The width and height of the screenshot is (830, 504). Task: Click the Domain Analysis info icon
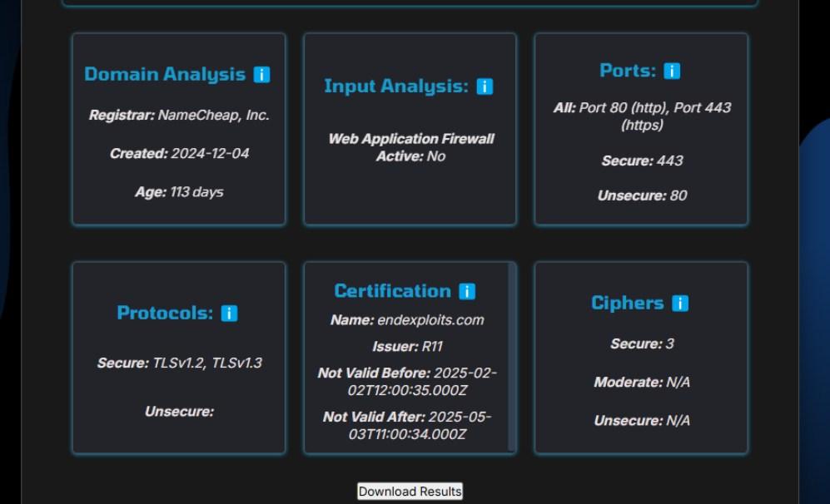click(x=261, y=75)
